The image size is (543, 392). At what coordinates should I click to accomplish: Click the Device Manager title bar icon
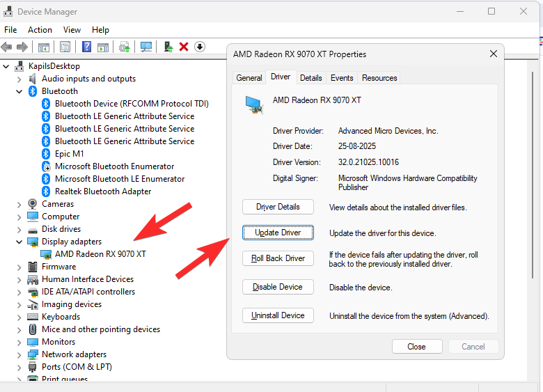click(8, 11)
